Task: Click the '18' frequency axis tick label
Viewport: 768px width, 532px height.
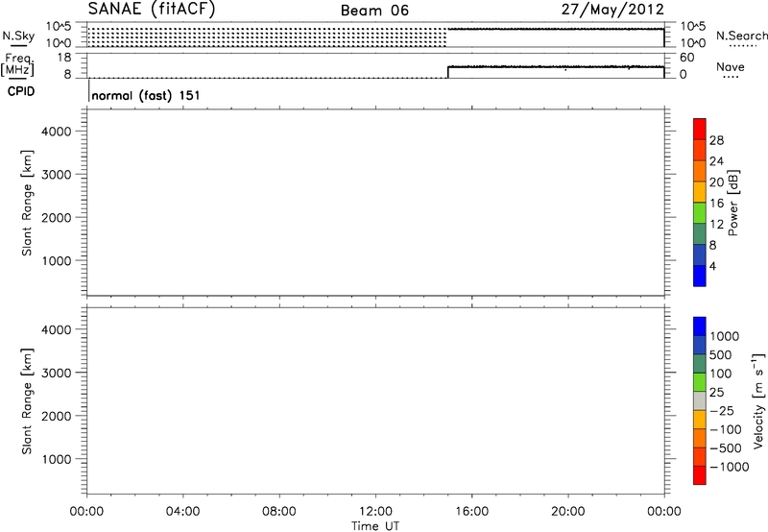Action: click(x=64, y=58)
